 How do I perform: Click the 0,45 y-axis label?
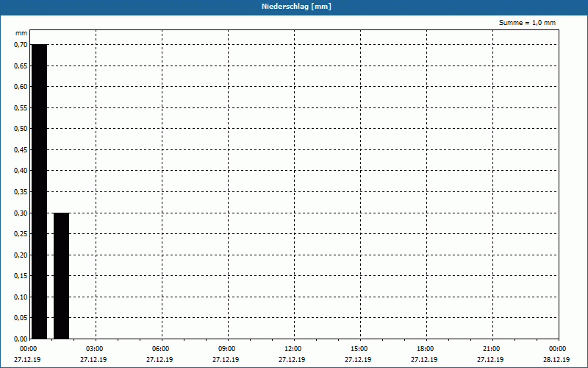pyautogui.click(x=21, y=150)
